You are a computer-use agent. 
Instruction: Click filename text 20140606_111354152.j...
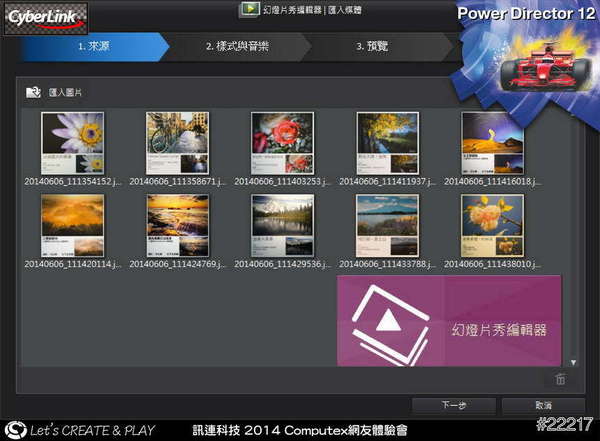pyautogui.click(x=73, y=181)
